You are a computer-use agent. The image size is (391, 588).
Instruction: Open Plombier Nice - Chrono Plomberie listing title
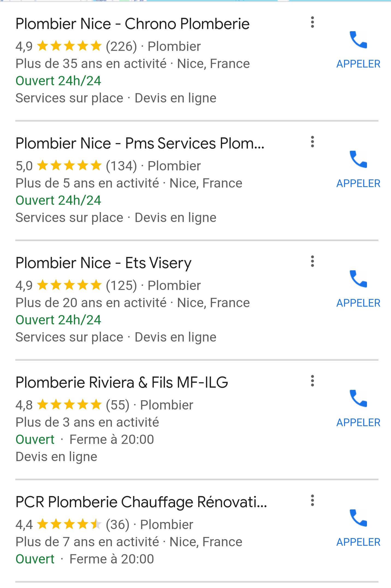point(132,24)
